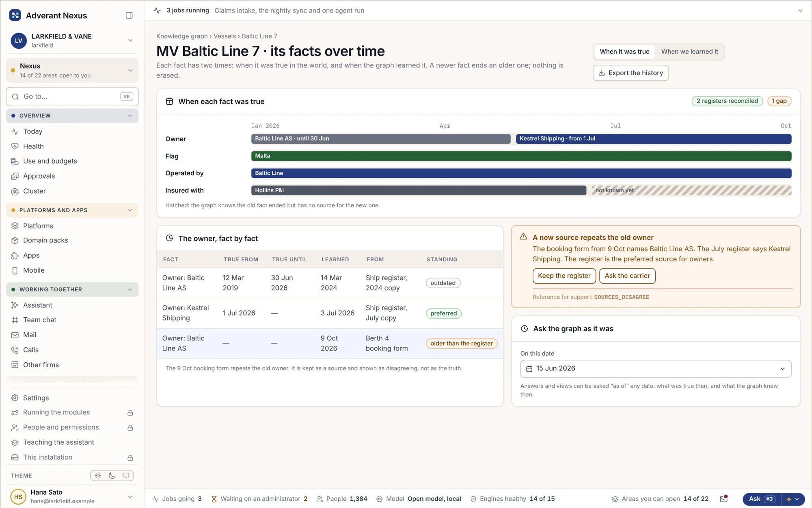
Task: Open the date dropdown showing 15 Jun 2026
Action: pos(656,368)
